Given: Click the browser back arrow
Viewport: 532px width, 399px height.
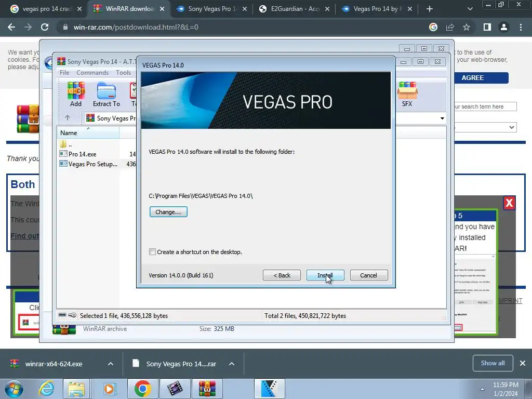Looking at the screenshot, I should pos(11,27).
